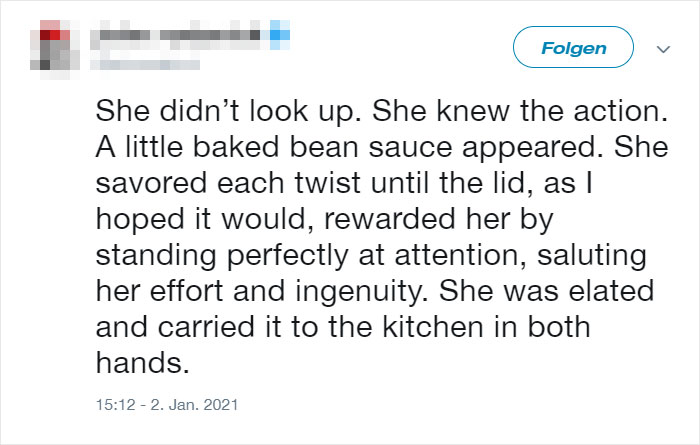Click the sentence "She didn't look up."
The width and height of the screenshot is (700, 445).
(228, 111)
